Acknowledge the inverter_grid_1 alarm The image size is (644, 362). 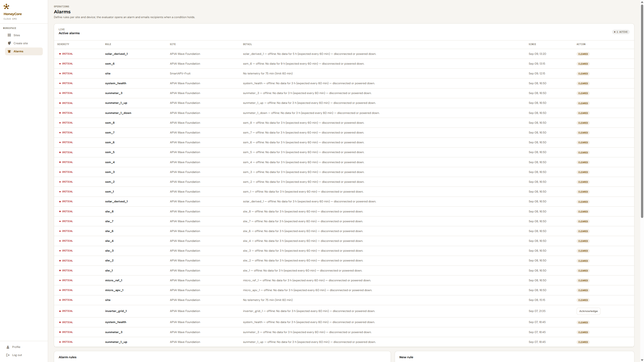tap(588, 311)
